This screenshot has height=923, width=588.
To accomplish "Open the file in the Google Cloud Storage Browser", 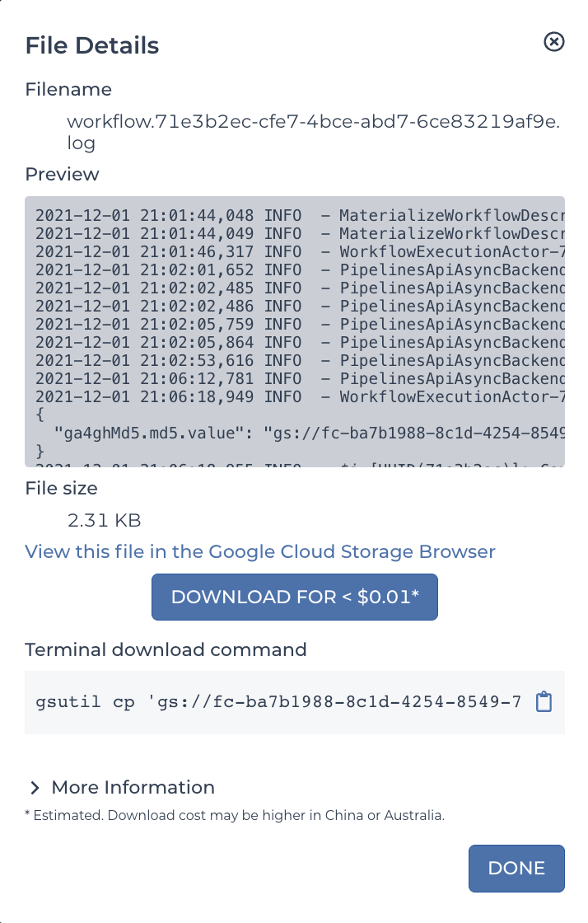I will (259, 551).
